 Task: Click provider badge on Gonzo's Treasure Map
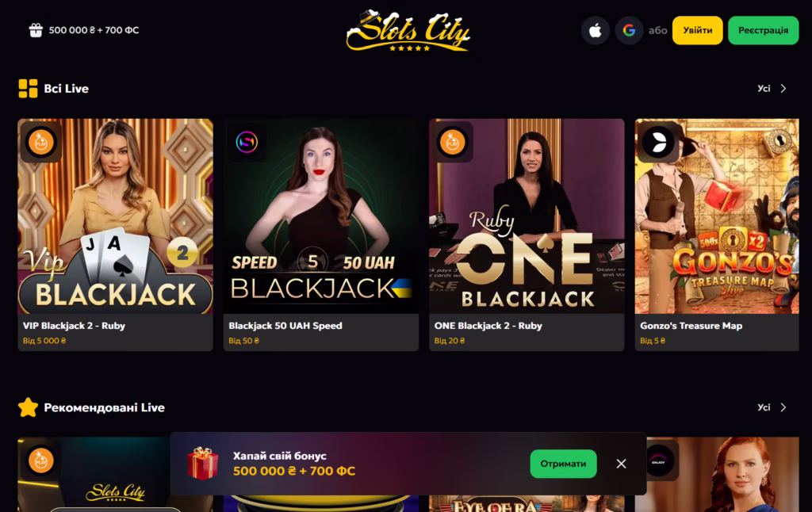(x=658, y=142)
